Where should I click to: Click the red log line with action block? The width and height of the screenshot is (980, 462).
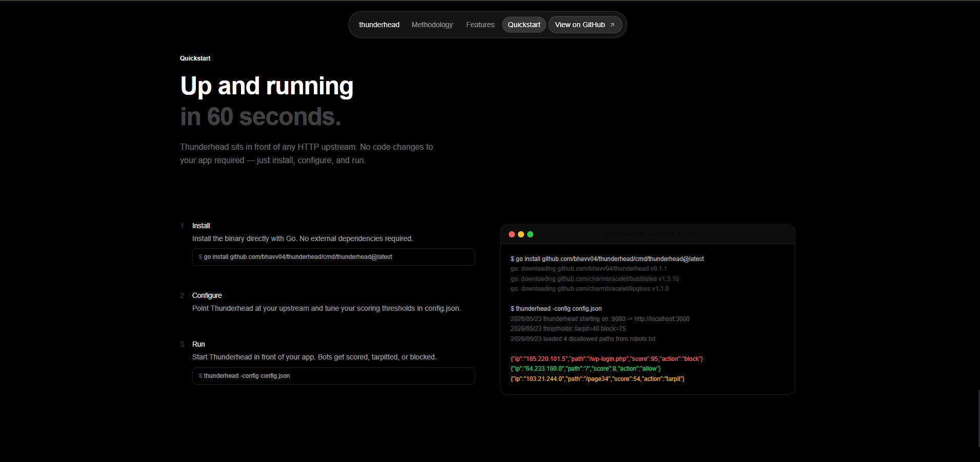pyautogui.click(x=607, y=359)
